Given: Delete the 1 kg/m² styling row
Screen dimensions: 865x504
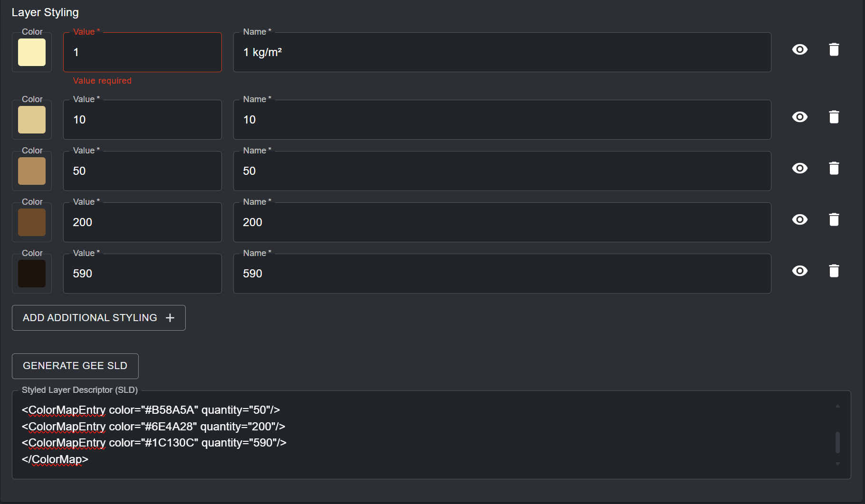Looking at the screenshot, I should pyautogui.click(x=834, y=49).
